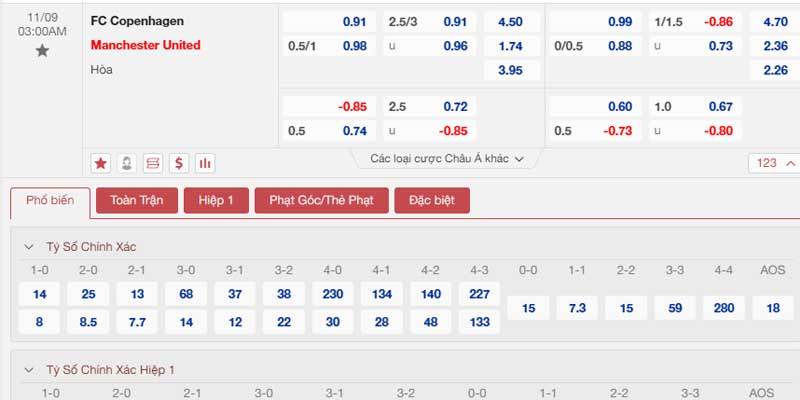Click the stacked layers icon

[153, 163]
